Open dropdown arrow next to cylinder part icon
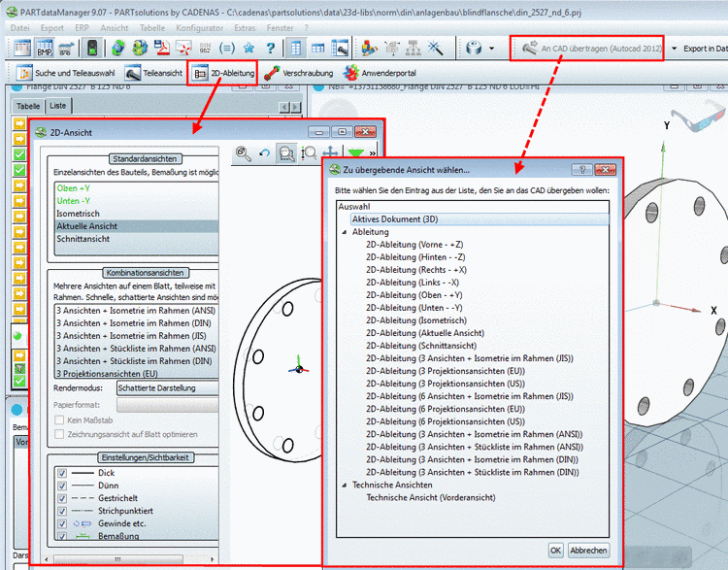 tap(492, 48)
